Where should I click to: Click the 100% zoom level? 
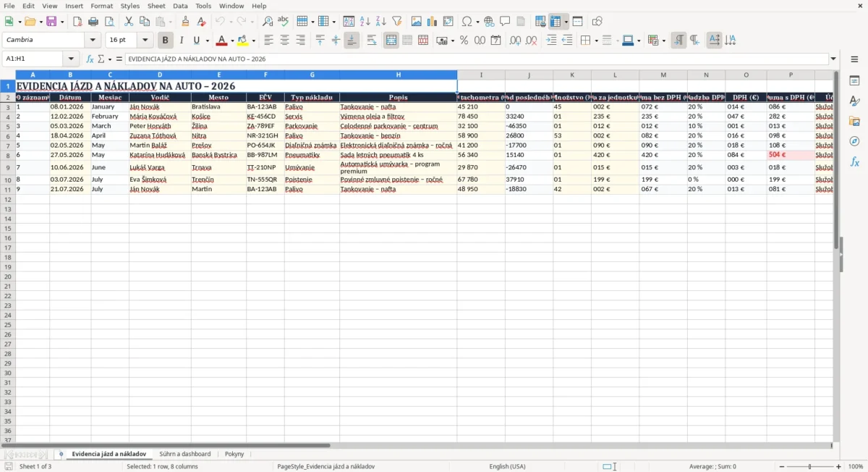coord(856,467)
